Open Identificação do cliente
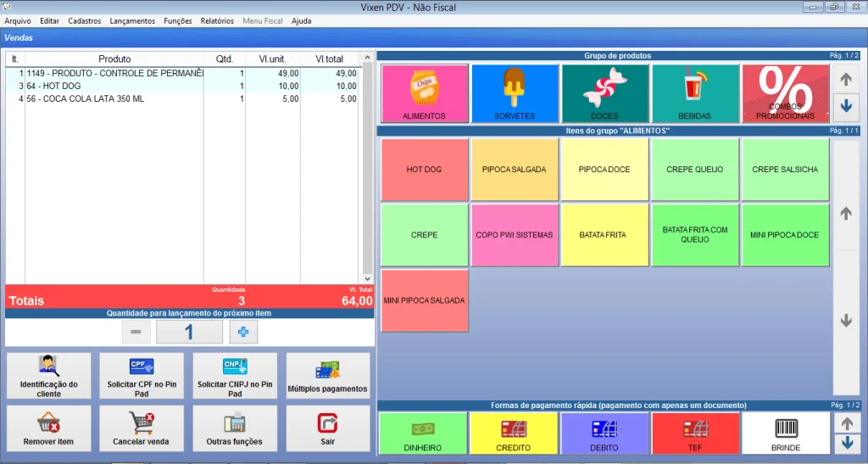 (x=48, y=376)
